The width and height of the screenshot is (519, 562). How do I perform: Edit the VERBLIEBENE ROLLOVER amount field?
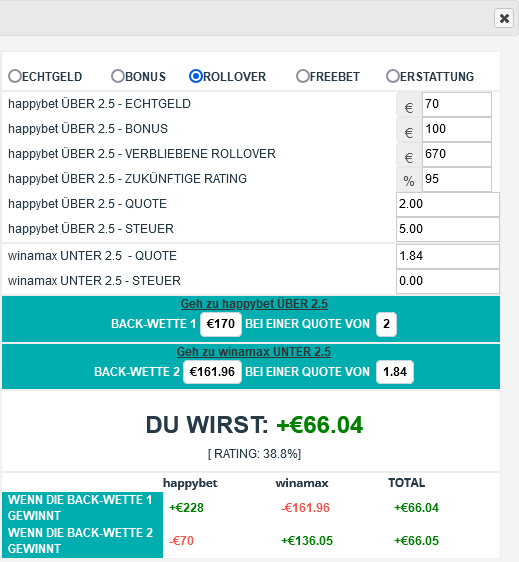tap(457, 154)
